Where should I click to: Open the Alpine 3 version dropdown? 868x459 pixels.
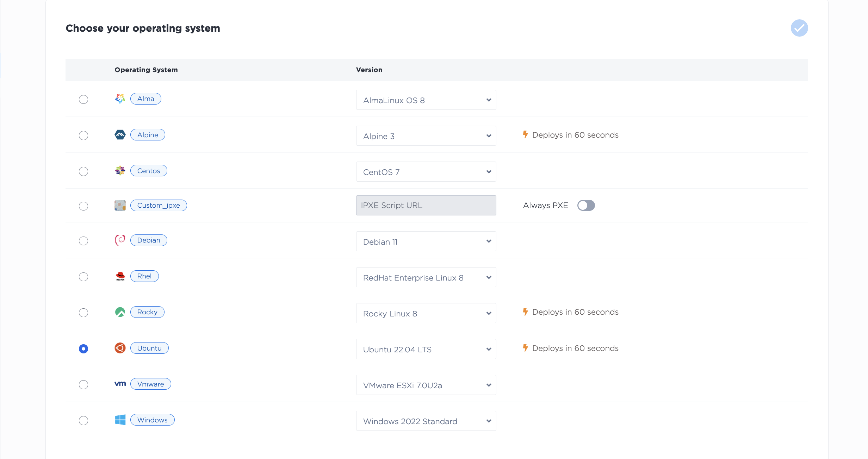[426, 136]
